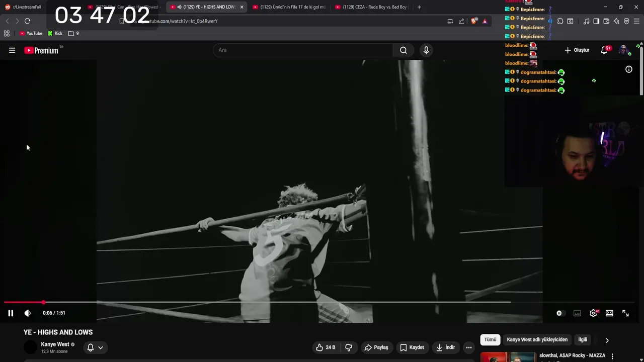This screenshot has height=362, width=644.
Task: Open browser main hamburger menu
Action: click(x=637, y=21)
